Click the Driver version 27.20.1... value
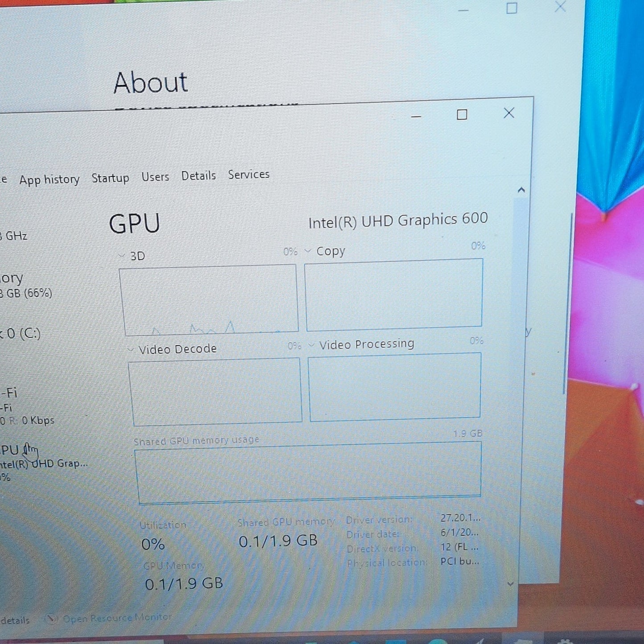 460,518
